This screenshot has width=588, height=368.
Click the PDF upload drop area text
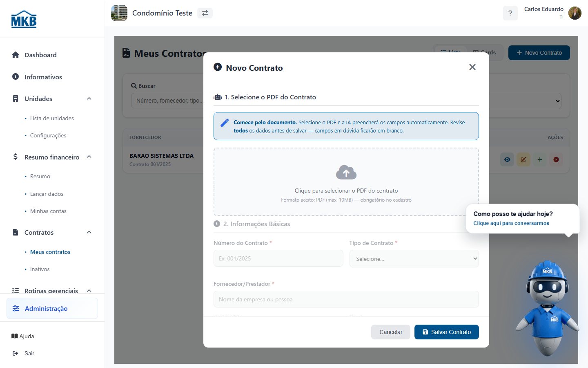click(346, 191)
